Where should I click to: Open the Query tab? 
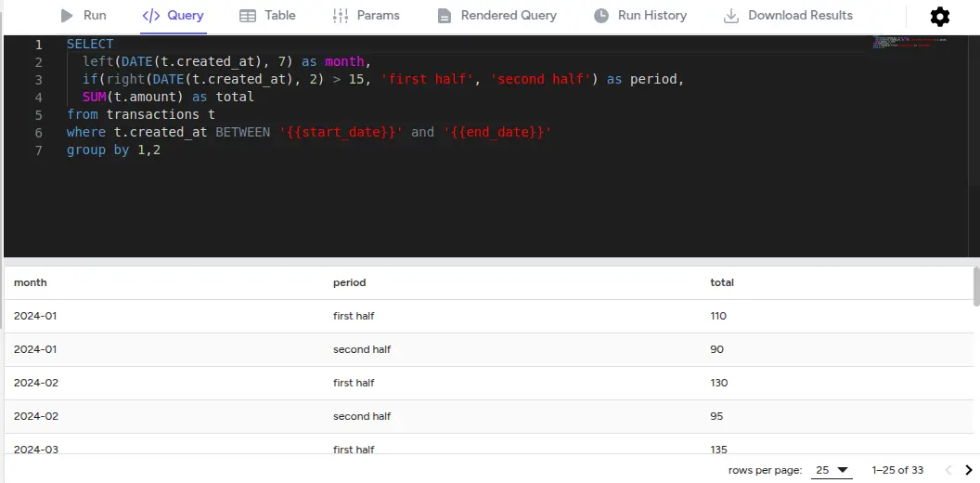pos(174,17)
